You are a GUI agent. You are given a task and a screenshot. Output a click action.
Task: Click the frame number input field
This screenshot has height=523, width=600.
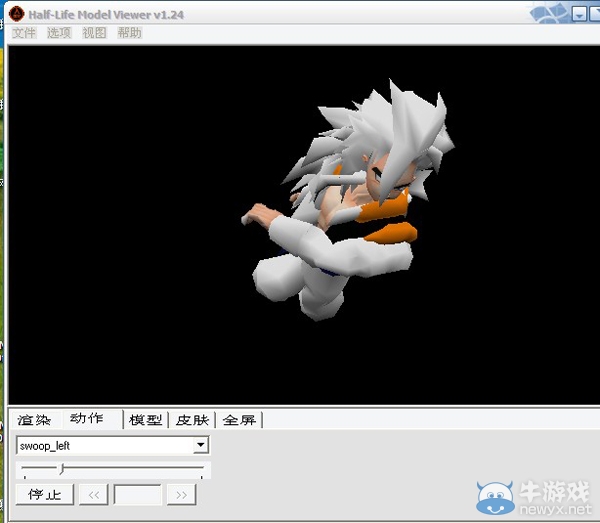tap(137, 495)
